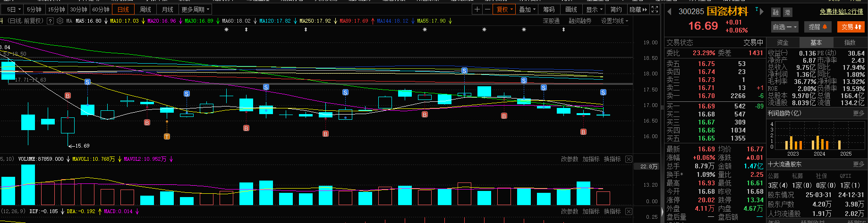Click 更多 beside 利润趋势
Viewport: 868px width, 223px height.
[x=859, y=113]
